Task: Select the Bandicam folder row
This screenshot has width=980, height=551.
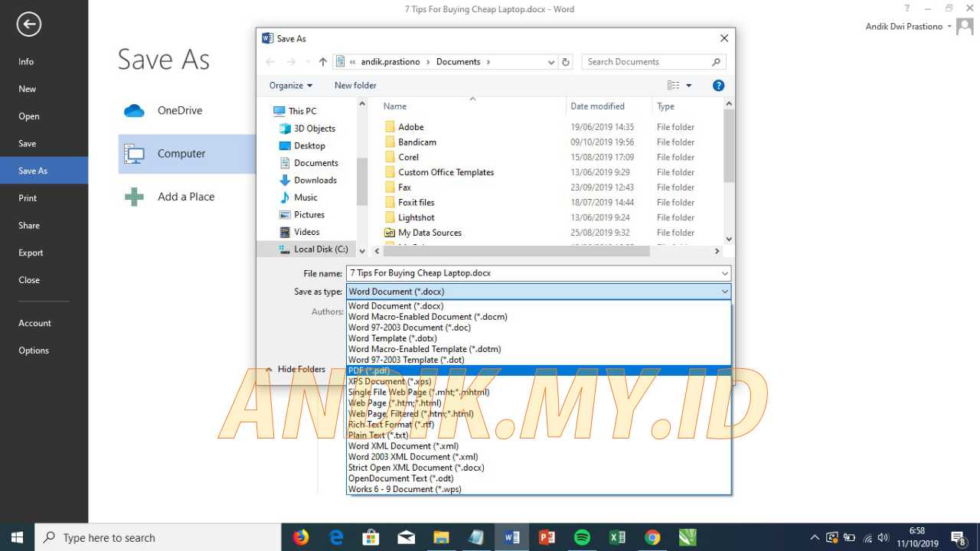Action: click(x=417, y=142)
